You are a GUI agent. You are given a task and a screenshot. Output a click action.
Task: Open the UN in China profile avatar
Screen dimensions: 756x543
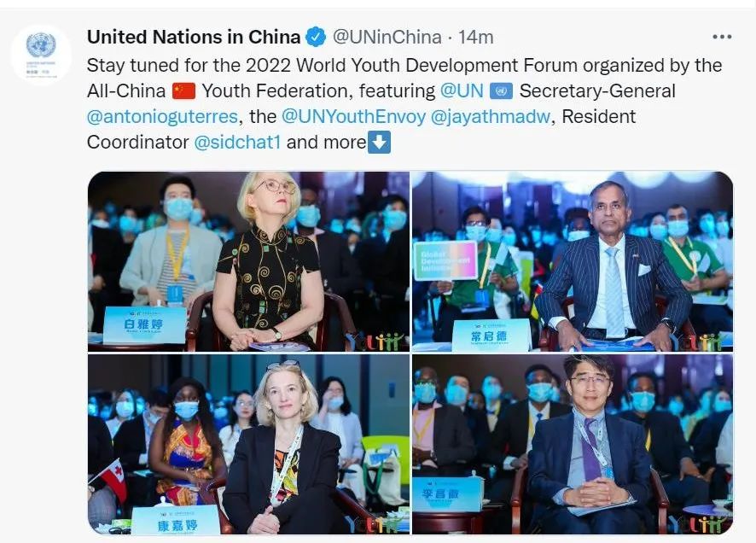pyautogui.click(x=41, y=55)
